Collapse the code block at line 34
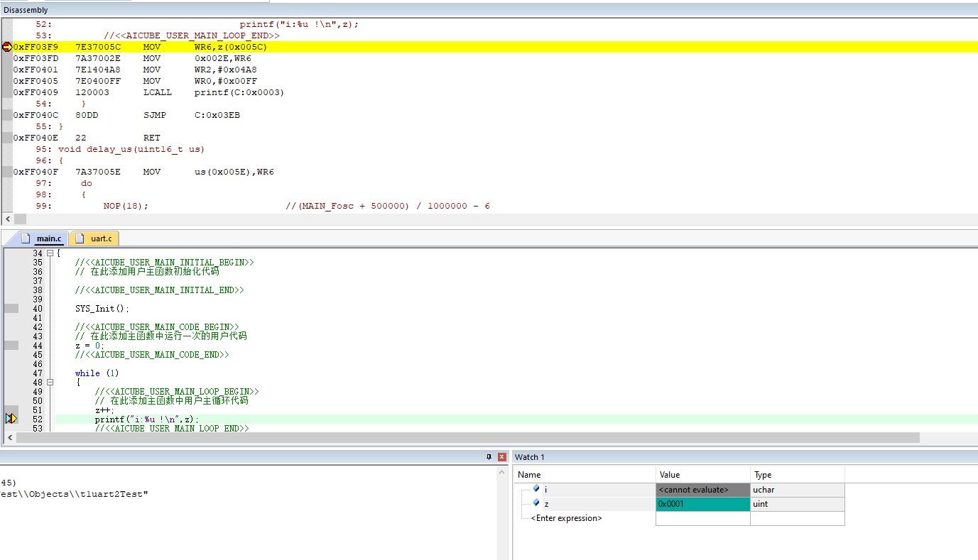Image resolution: width=978 pixels, height=560 pixels. click(50, 253)
